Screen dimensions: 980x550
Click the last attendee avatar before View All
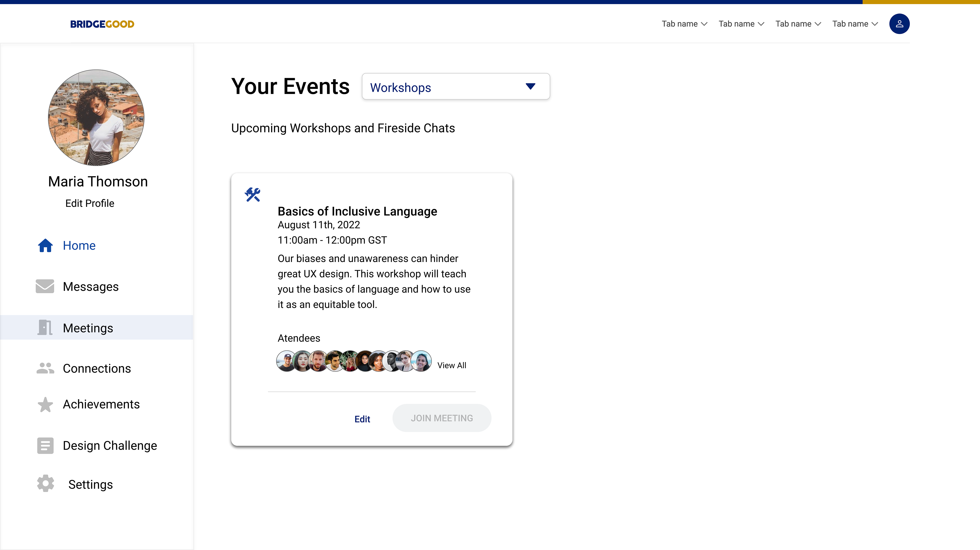coord(422,361)
